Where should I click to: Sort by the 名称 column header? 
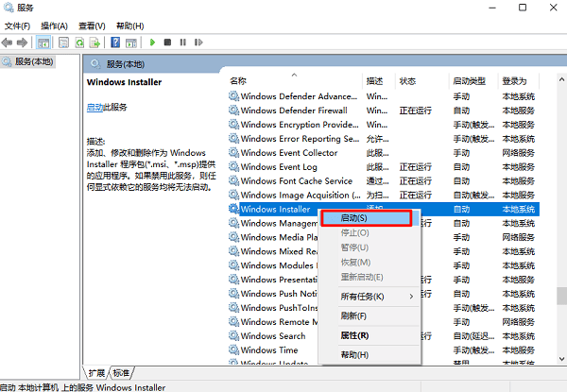coord(238,81)
